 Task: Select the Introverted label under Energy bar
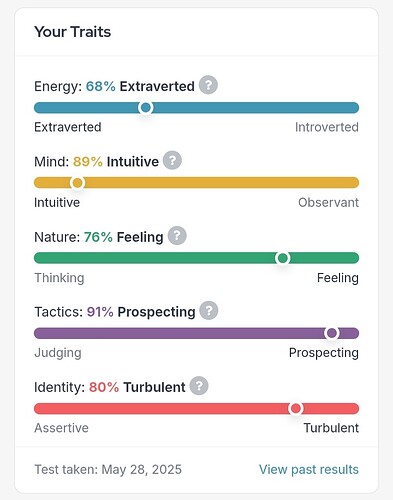coord(327,127)
